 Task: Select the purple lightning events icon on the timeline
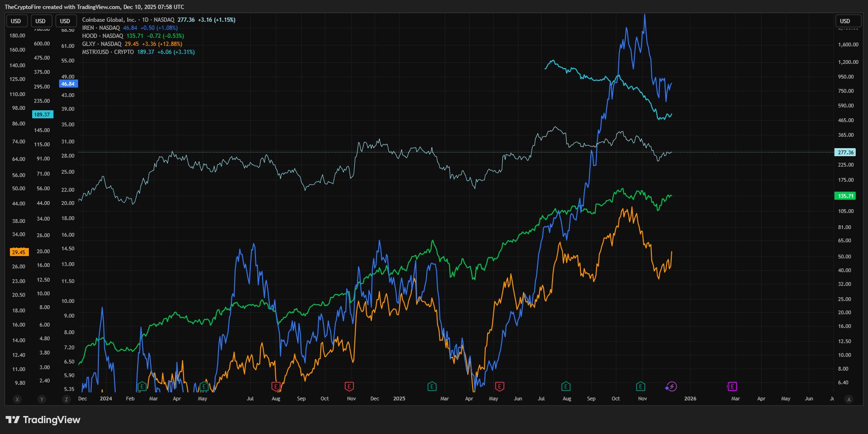[x=671, y=386]
